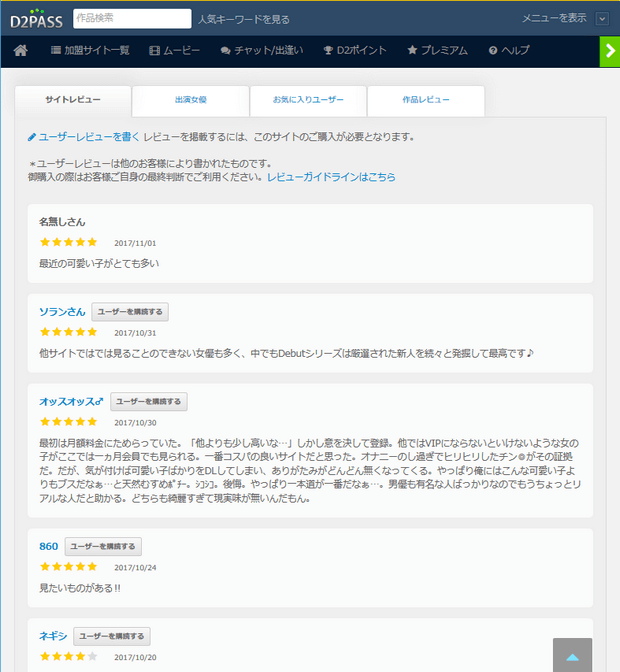
Task: Open チャット/出逢い navigation item
Action: (261, 50)
